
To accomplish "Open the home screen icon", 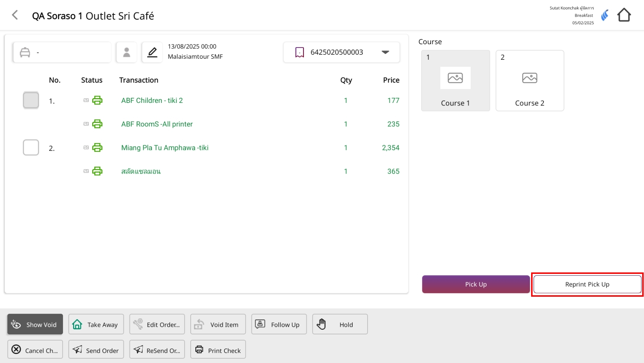I will click(624, 15).
